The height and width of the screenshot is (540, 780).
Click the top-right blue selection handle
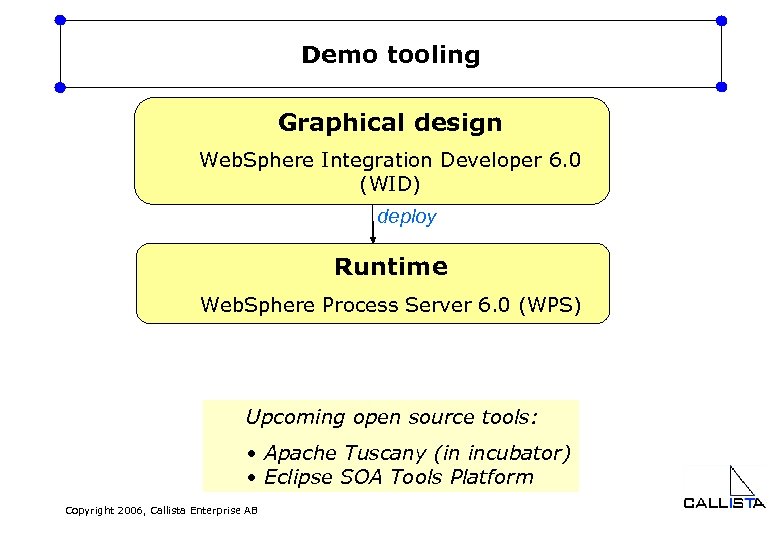click(721, 21)
